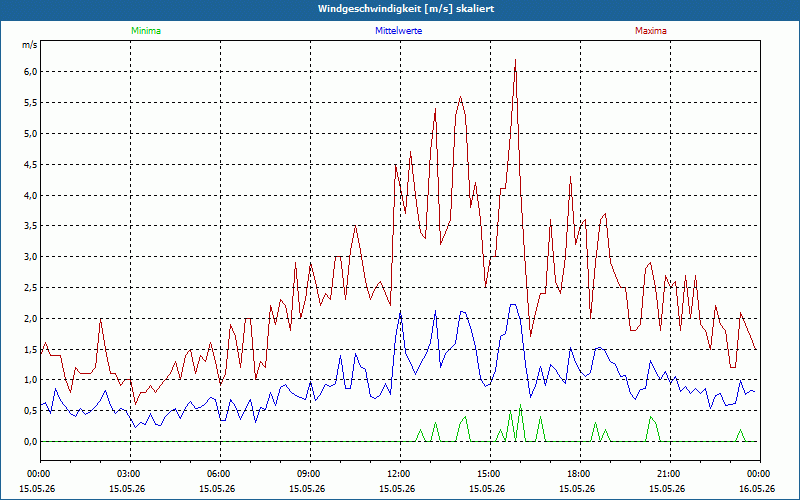Click the 0,0 y-axis value
The width and height of the screenshot is (800, 500).
coord(31,442)
